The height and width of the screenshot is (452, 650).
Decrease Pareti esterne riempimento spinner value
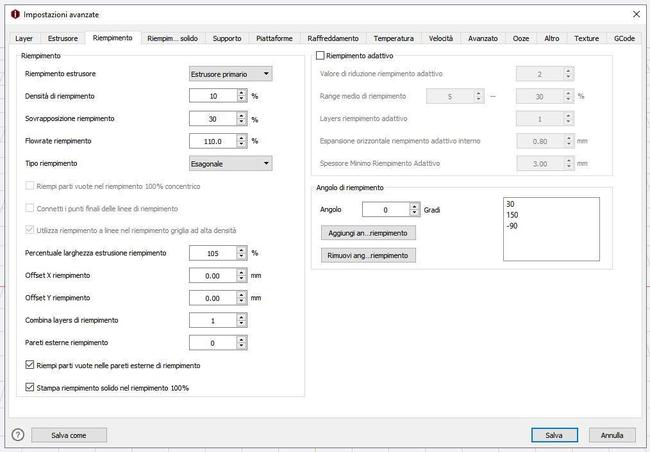(x=241, y=347)
